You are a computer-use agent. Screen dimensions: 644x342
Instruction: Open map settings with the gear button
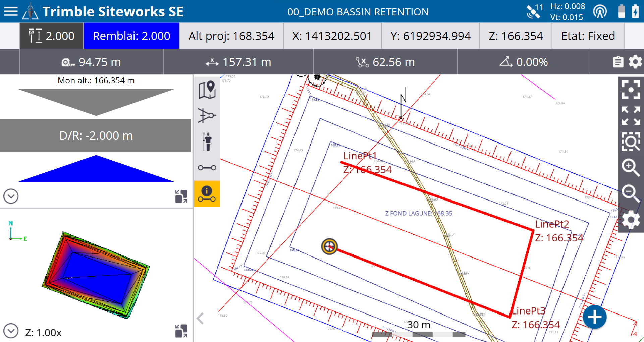pyautogui.click(x=631, y=220)
